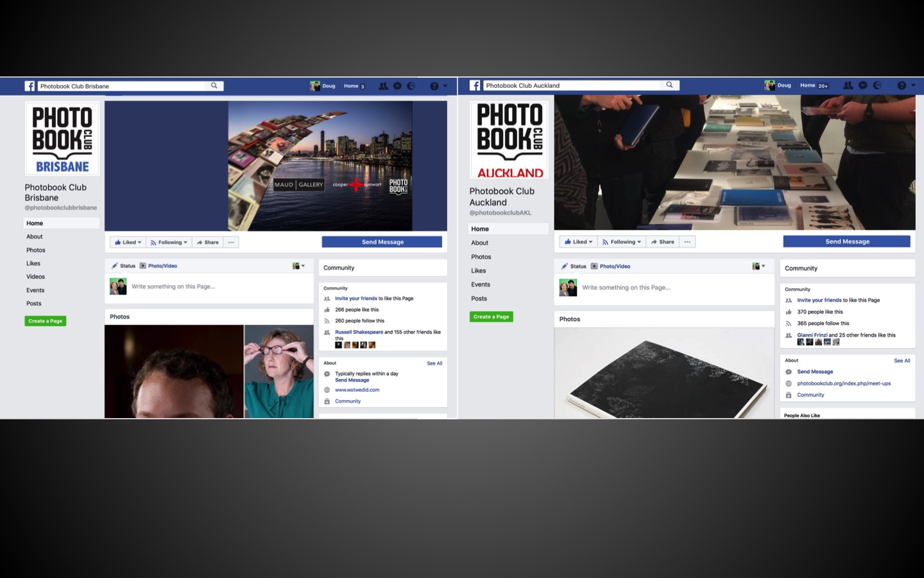
Task: Select Photos in the Auckland sidebar
Action: click(x=481, y=257)
